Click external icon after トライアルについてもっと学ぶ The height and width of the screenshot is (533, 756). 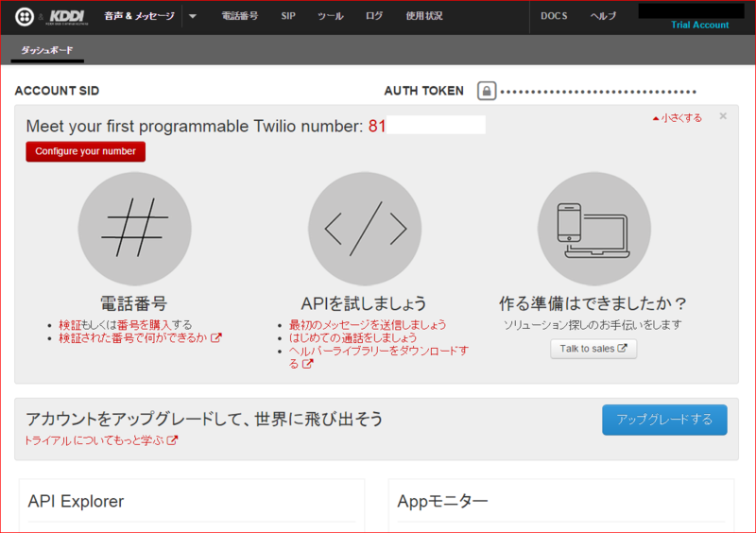(173, 439)
